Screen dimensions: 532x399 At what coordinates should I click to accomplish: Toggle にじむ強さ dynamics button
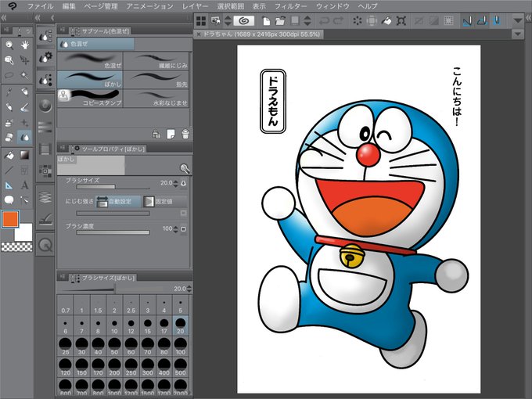pyautogui.click(x=184, y=213)
